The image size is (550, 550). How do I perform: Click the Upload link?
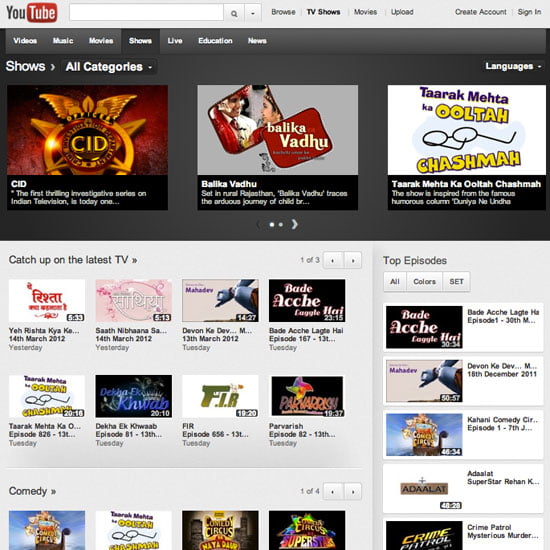402,12
